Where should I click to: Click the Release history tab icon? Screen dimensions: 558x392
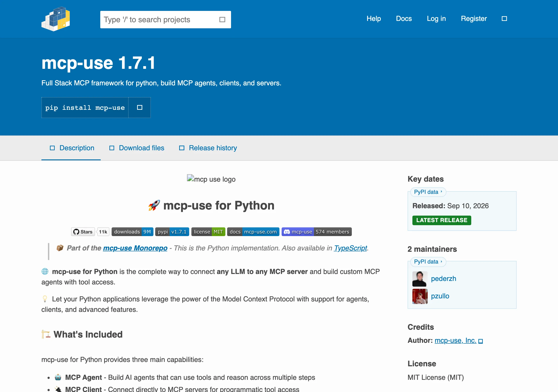tap(182, 148)
